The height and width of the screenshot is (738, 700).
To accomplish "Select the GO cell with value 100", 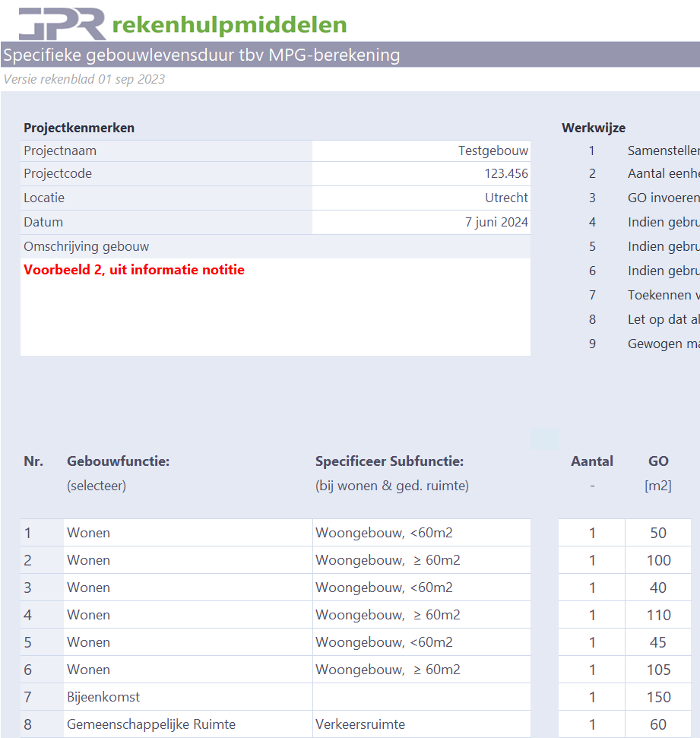I will [x=658, y=560].
